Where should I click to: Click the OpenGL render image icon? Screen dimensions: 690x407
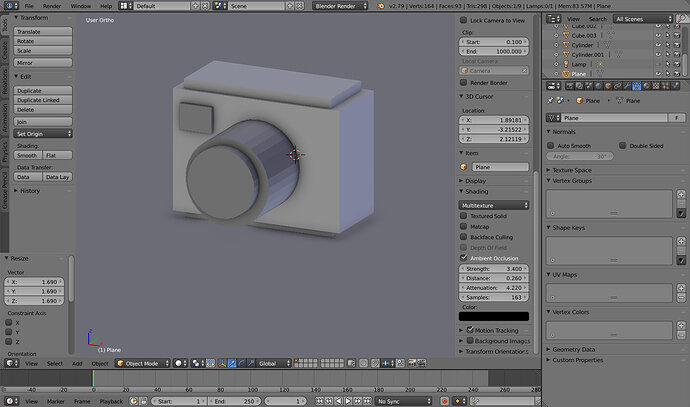[412, 363]
